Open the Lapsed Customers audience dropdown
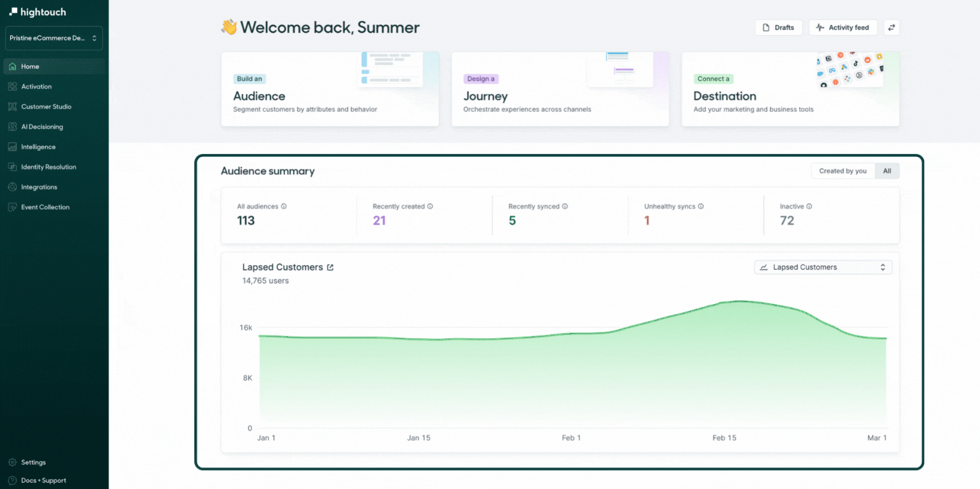The width and height of the screenshot is (980, 489). click(823, 267)
